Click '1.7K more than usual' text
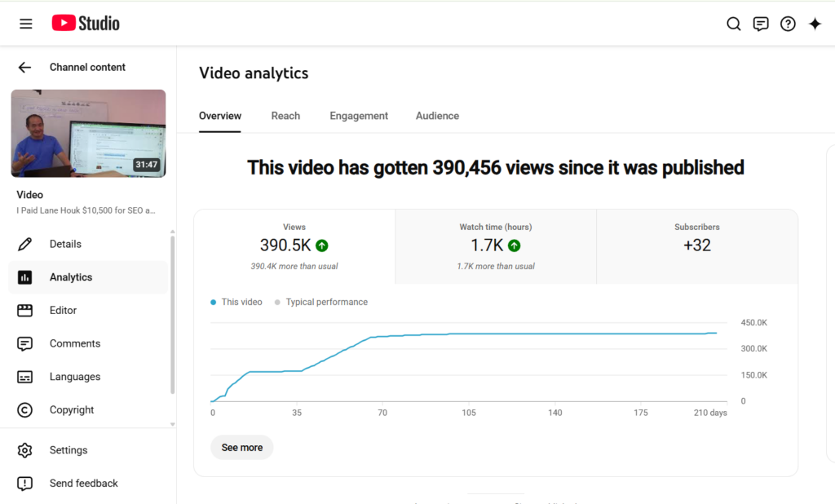The image size is (835, 504). point(496,267)
